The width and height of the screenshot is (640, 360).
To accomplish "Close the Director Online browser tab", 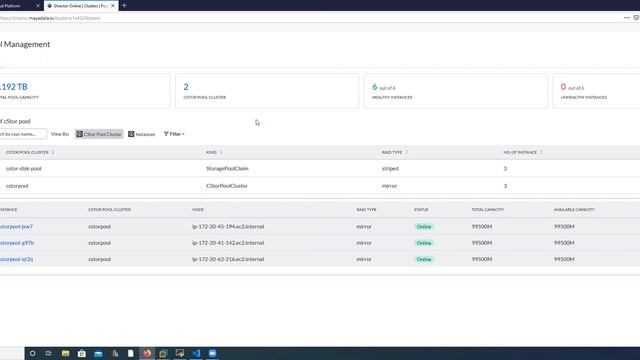I will [x=113, y=6].
